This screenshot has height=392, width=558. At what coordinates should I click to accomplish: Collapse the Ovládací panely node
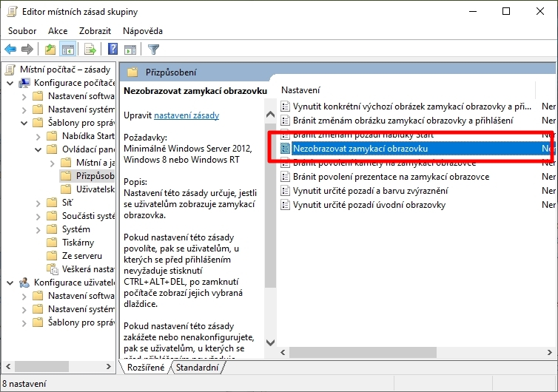(38, 149)
